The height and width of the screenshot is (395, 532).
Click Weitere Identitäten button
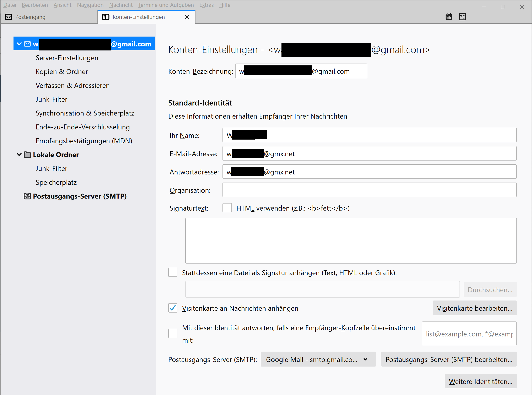pyautogui.click(x=480, y=381)
